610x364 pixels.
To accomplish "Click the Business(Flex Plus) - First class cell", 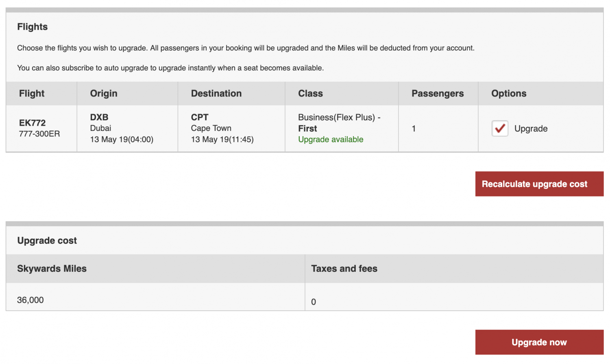I will click(339, 123).
